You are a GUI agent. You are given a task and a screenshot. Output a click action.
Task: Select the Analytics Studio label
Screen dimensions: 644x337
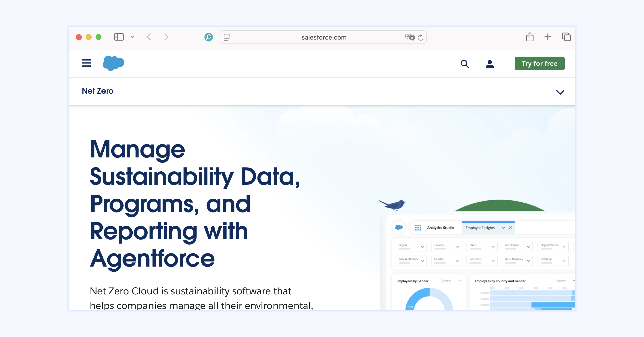[x=440, y=228]
